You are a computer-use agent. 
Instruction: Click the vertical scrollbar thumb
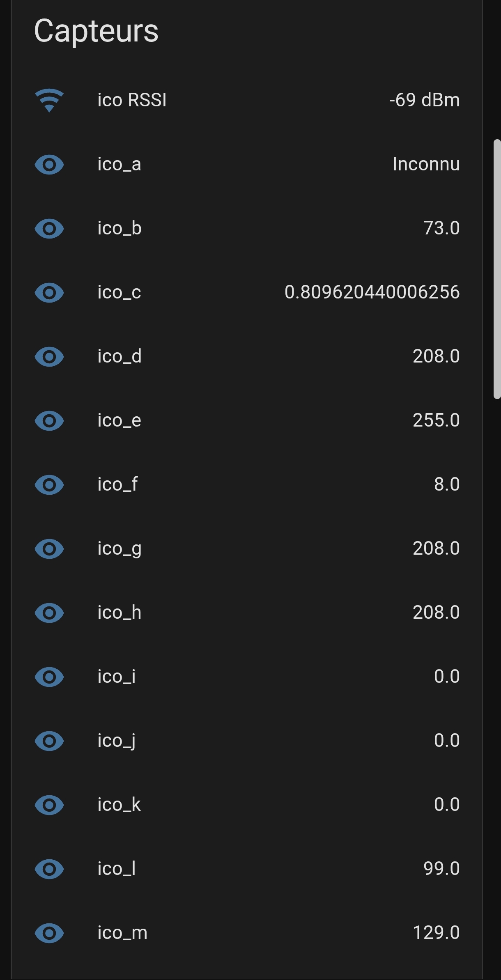[497, 269]
